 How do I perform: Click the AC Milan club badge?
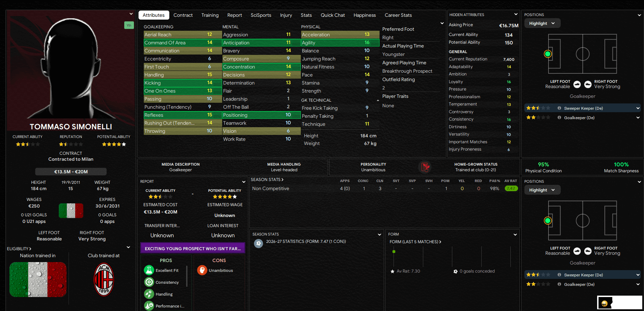(x=104, y=280)
